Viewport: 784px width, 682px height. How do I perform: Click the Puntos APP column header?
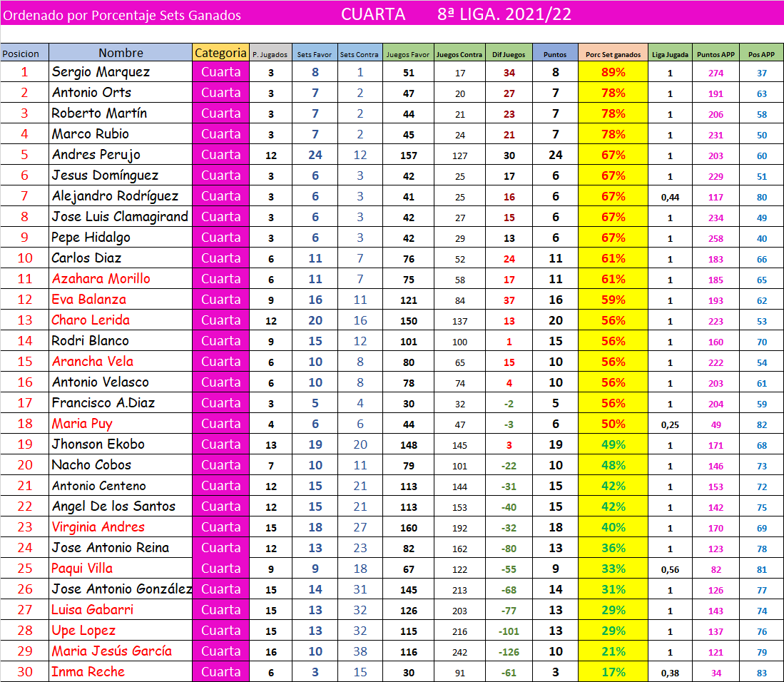click(716, 54)
